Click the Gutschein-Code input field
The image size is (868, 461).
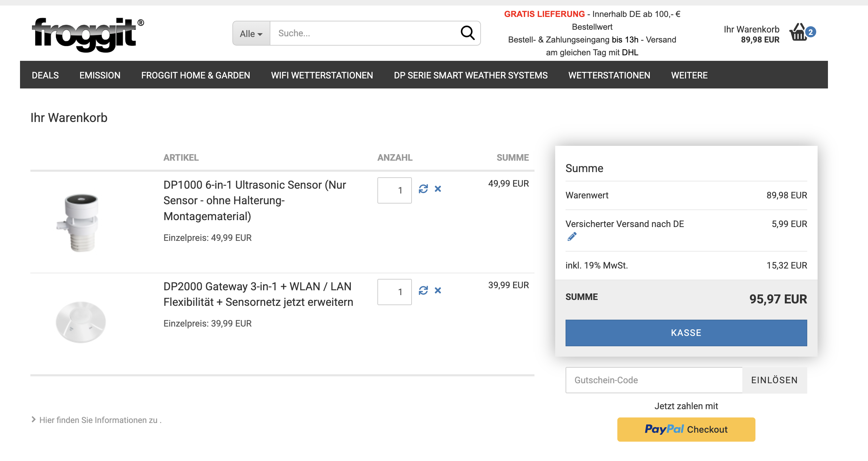(x=654, y=380)
